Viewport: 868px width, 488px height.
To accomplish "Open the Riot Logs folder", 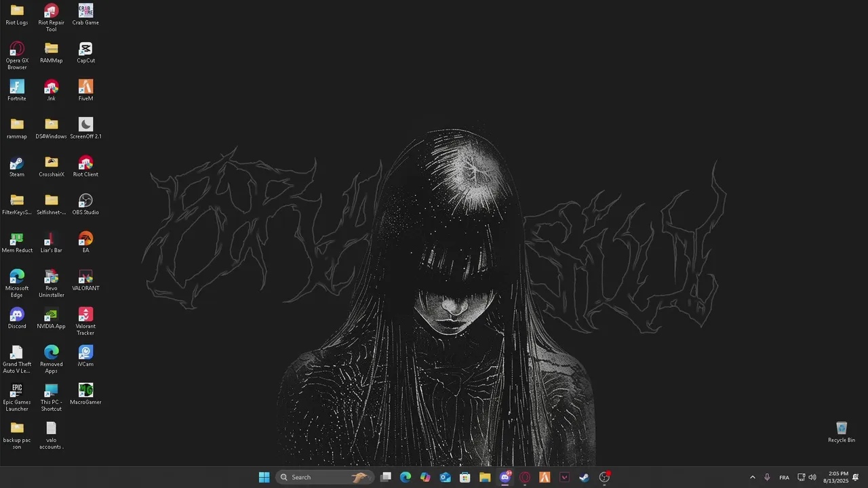I will click(x=17, y=15).
